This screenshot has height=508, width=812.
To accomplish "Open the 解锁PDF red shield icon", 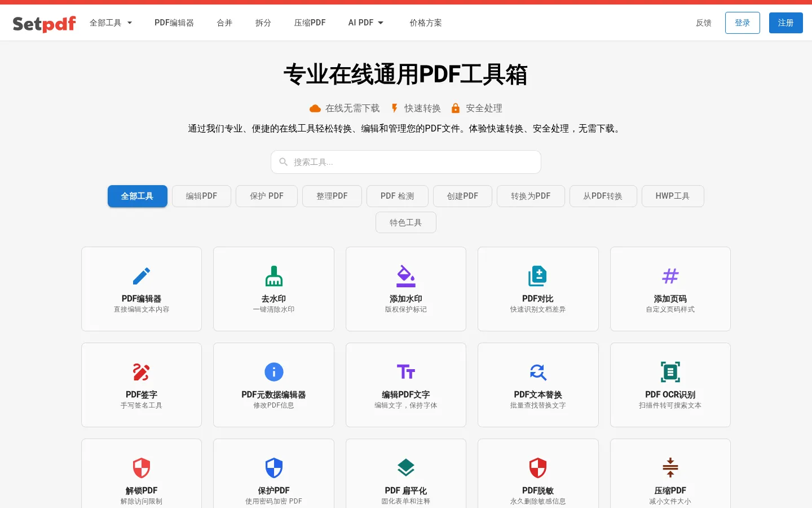I will (142, 468).
